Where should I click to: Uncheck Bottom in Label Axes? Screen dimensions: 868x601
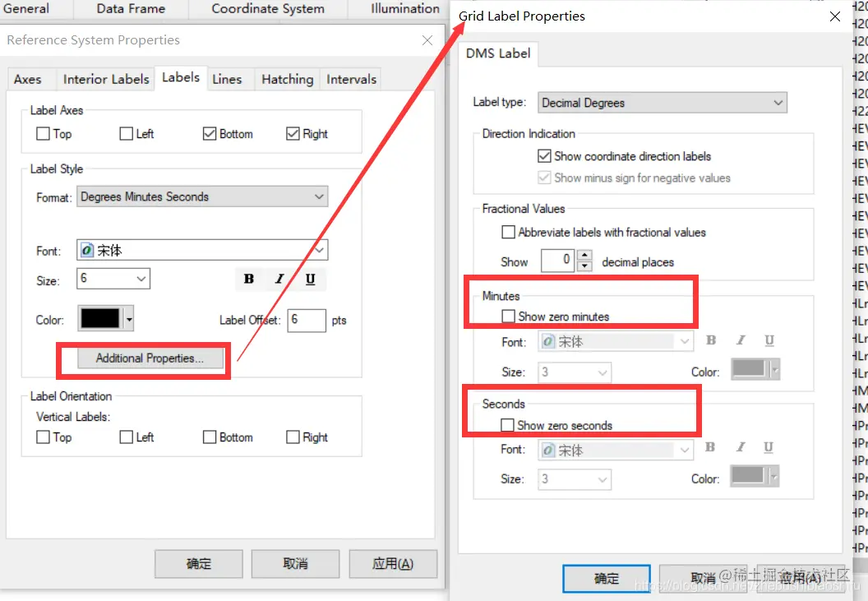(210, 133)
